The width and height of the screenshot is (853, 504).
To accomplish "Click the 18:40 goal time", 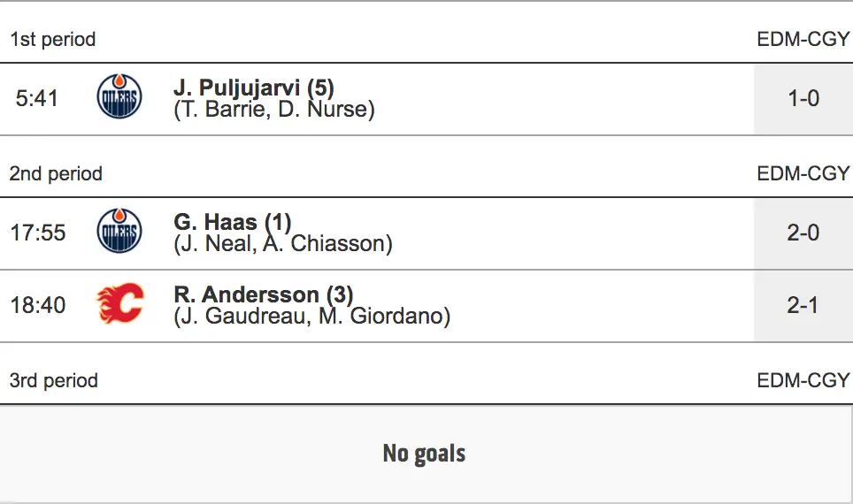I will tap(38, 305).
